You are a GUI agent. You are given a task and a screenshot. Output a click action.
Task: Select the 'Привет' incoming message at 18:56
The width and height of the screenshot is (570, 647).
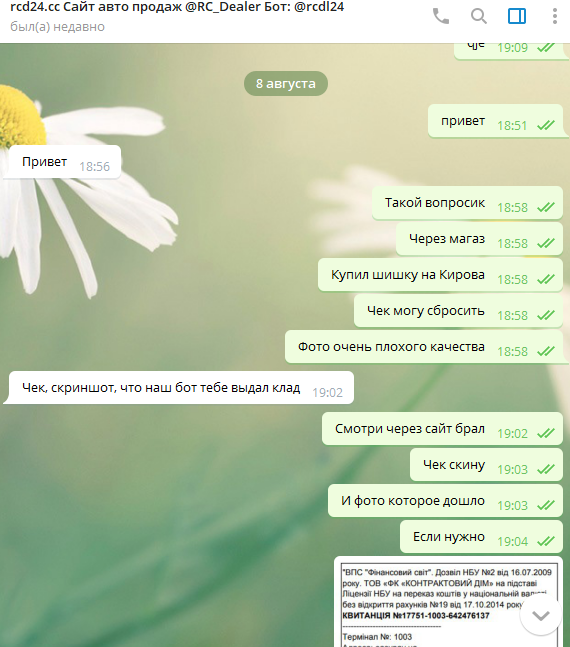[x=62, y=162]
